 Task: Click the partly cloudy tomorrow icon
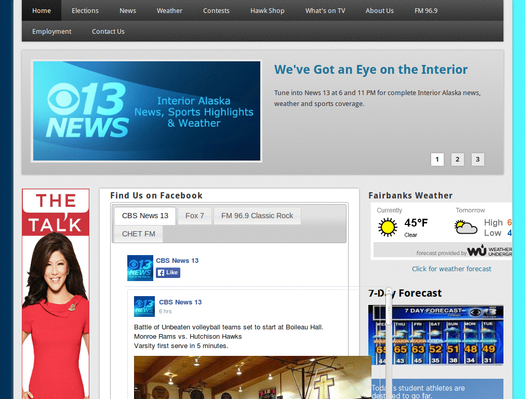coord(465,227)
